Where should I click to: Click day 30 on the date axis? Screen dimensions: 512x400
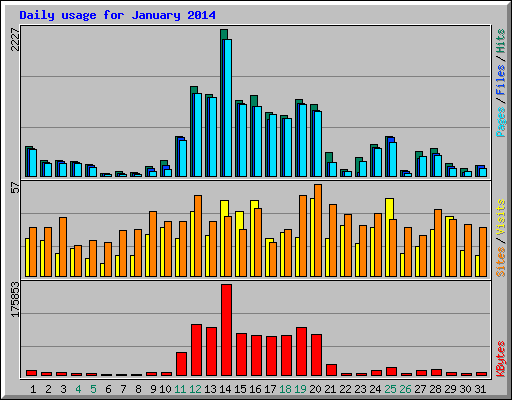466,389
